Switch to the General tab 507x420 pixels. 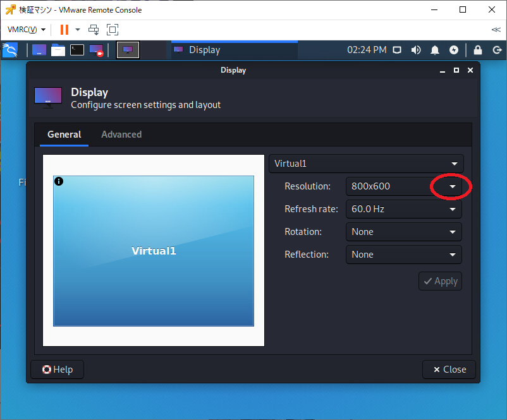(64, 135)
